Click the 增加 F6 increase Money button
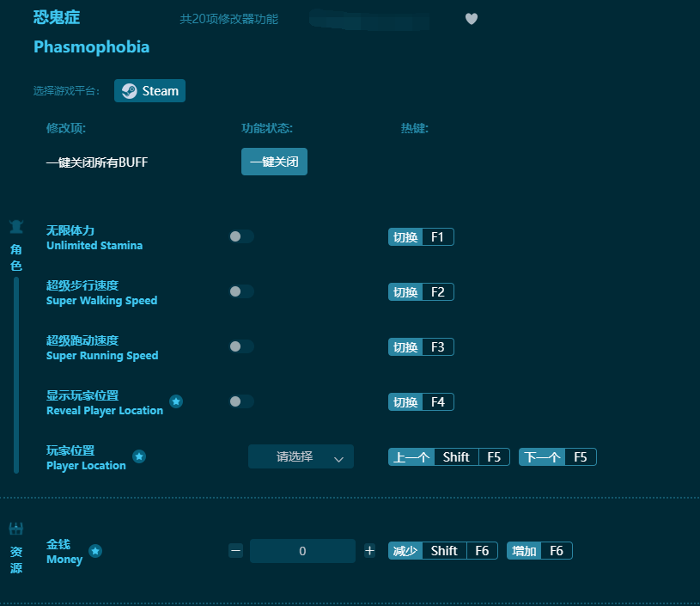The height and width of the screenshot is (606, 700). click(539, 550)
